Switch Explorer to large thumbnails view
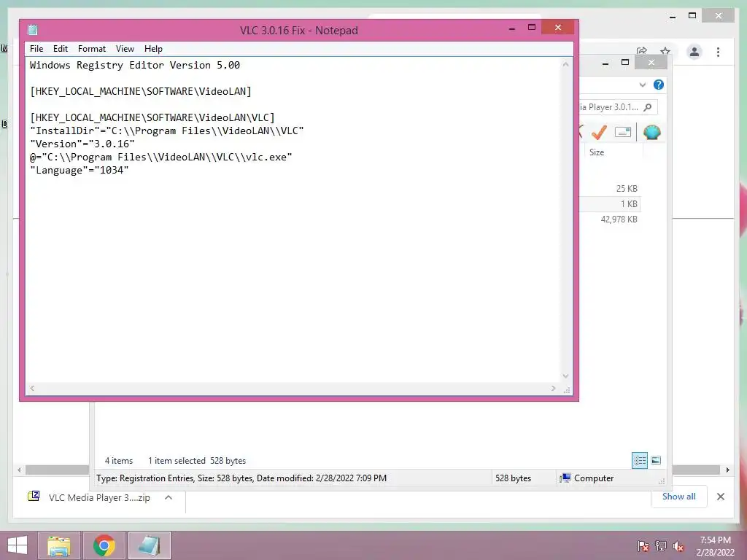The width and height of the screenshot is (747, 560). (656, 460)
